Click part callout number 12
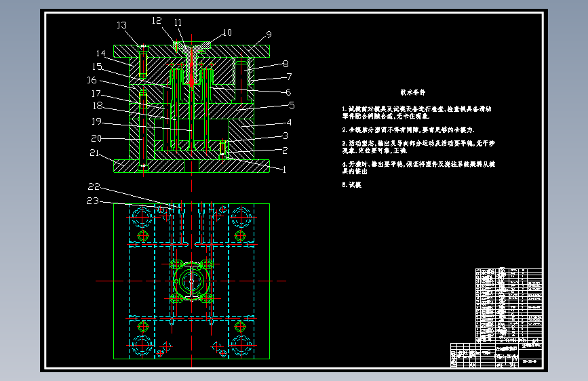Screen dimensions: 588x381 click(157, 20)
